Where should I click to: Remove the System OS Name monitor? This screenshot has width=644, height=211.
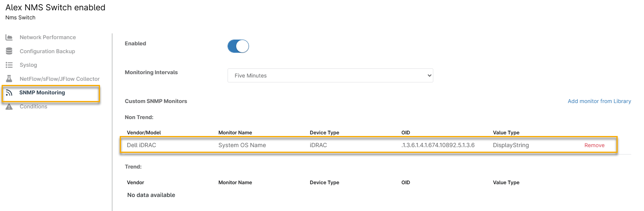[x=594, y=145]
